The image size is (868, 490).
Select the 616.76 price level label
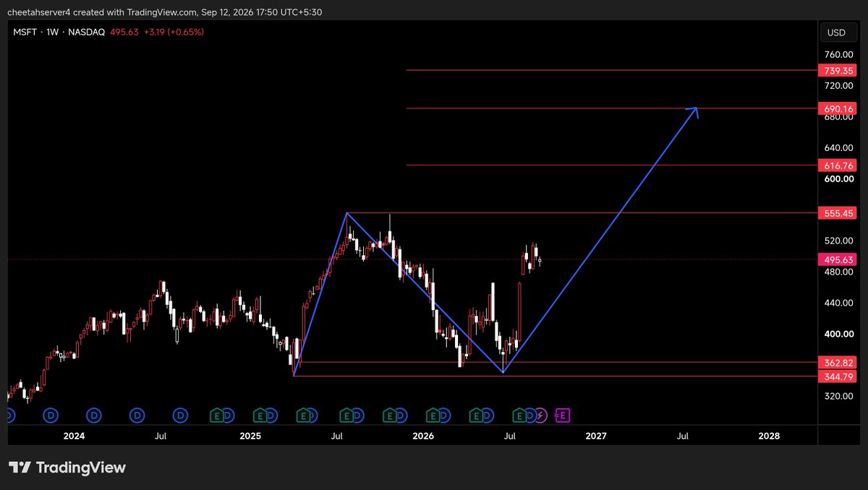pos(839,166)
